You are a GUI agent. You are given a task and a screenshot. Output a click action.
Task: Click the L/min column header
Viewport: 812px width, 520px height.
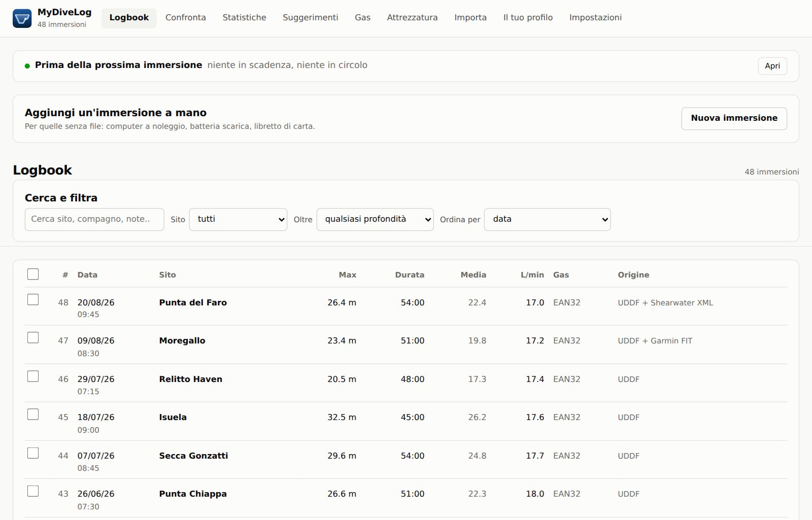coord(532,275)
